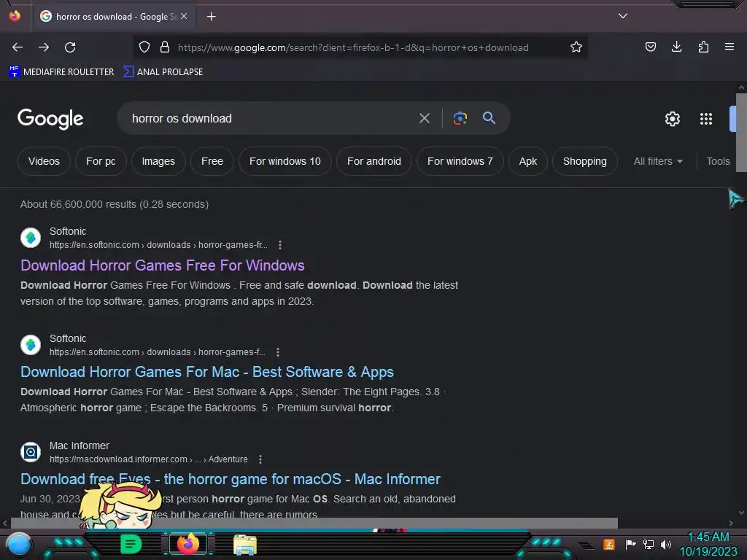Screen dimensions: 747x560
Task: Click Java update tray icon
Action: click(x=609, y=544)
